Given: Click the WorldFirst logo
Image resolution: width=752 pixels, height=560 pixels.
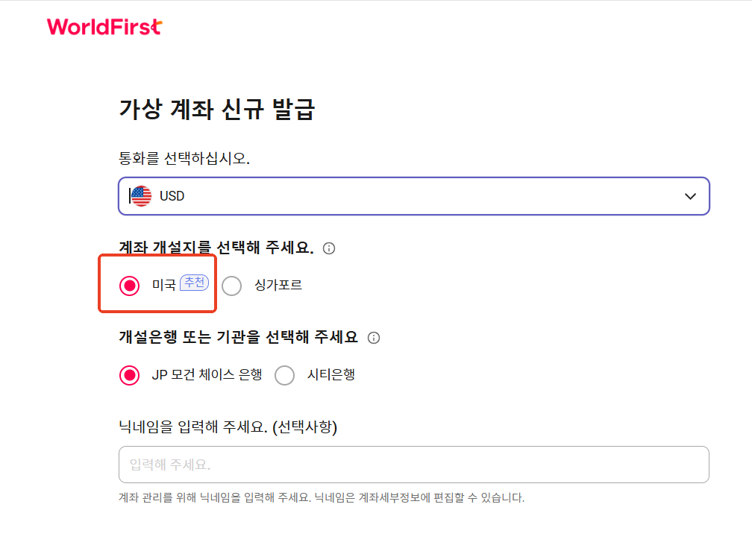Looking at the screenshot, I should tap(104, 27).
